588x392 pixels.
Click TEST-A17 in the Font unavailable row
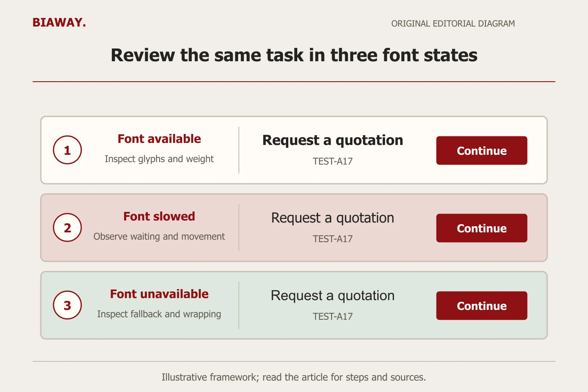click(x=333, y=316)
